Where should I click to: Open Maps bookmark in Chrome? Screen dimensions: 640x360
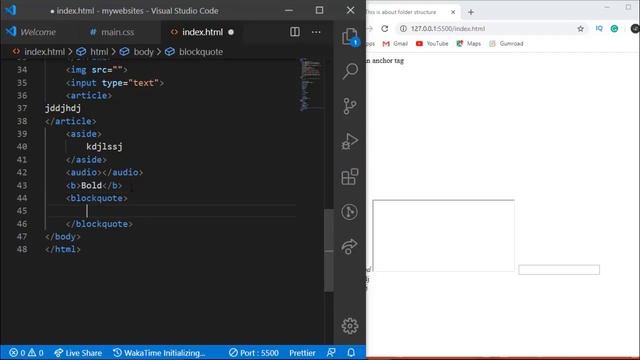pos(469,44)
